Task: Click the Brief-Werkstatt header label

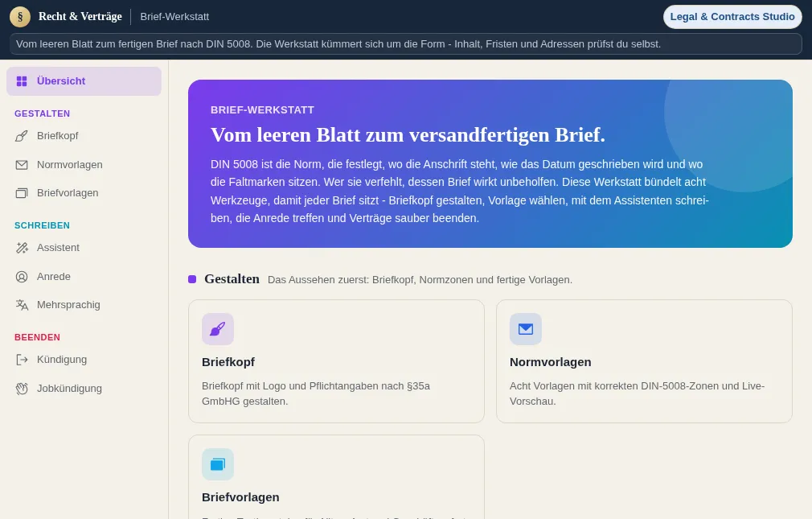Action: point(174,17)
